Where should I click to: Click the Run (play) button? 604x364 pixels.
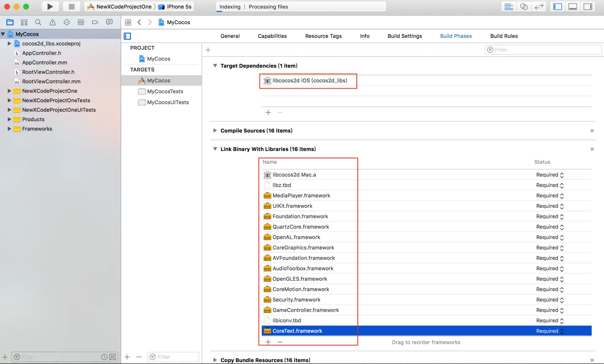(x=50, y=6)
